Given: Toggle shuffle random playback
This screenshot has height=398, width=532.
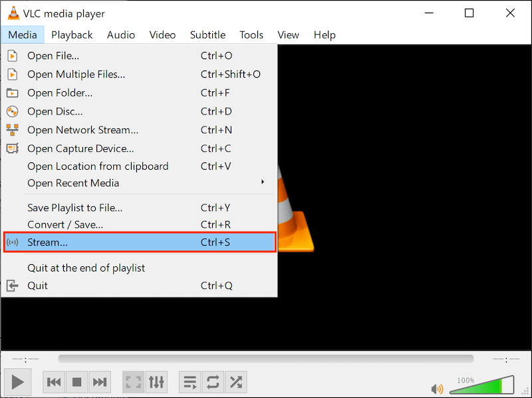Looking at the screenshot, I should 235,382.
